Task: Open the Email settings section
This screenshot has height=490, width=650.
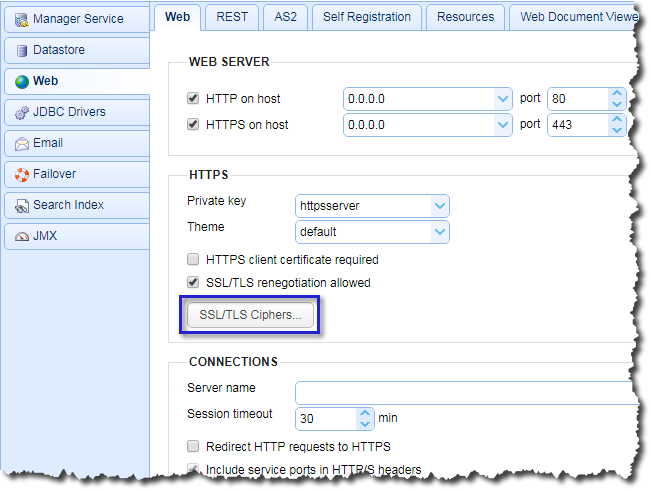Action: (x=77, y=143)
